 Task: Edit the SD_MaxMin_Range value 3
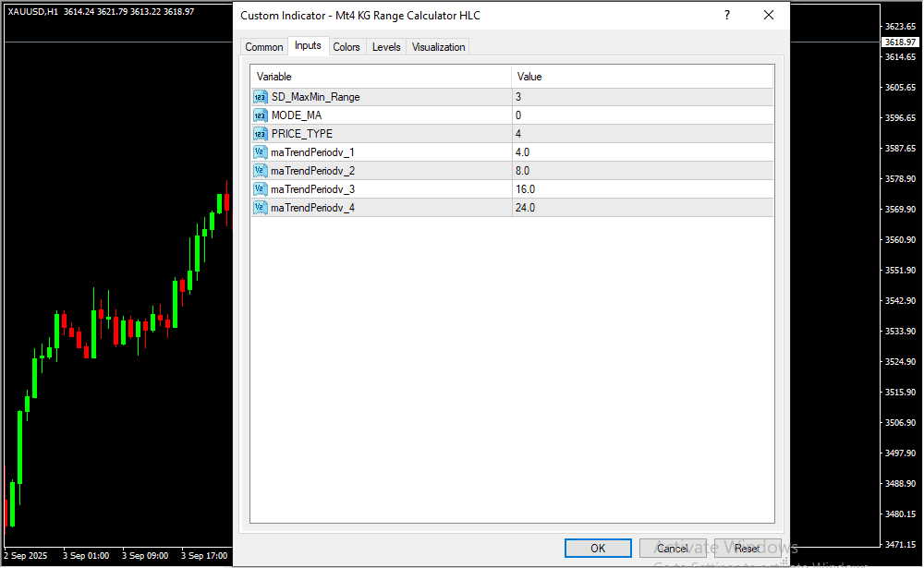642,97
